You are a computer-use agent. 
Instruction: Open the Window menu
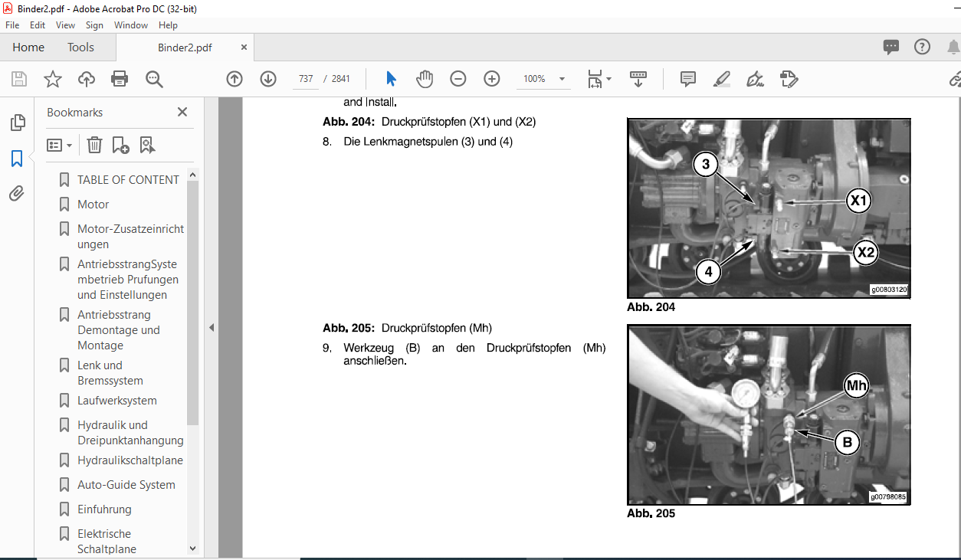[x=131, y=25]
